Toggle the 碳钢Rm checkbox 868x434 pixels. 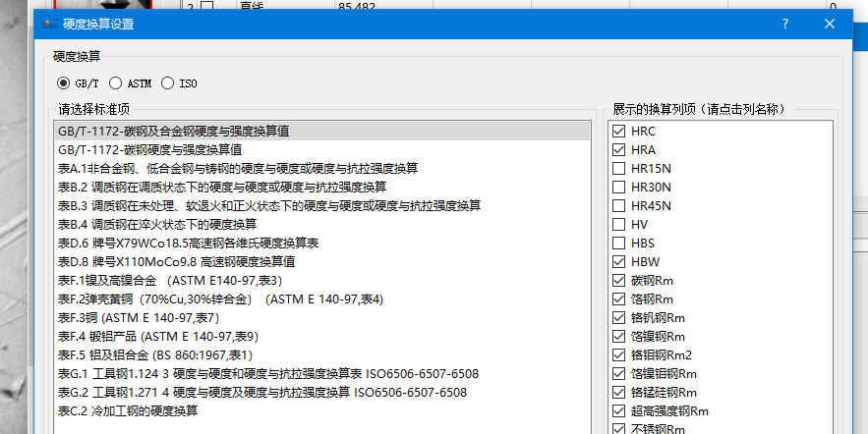[x=618, y=281]
